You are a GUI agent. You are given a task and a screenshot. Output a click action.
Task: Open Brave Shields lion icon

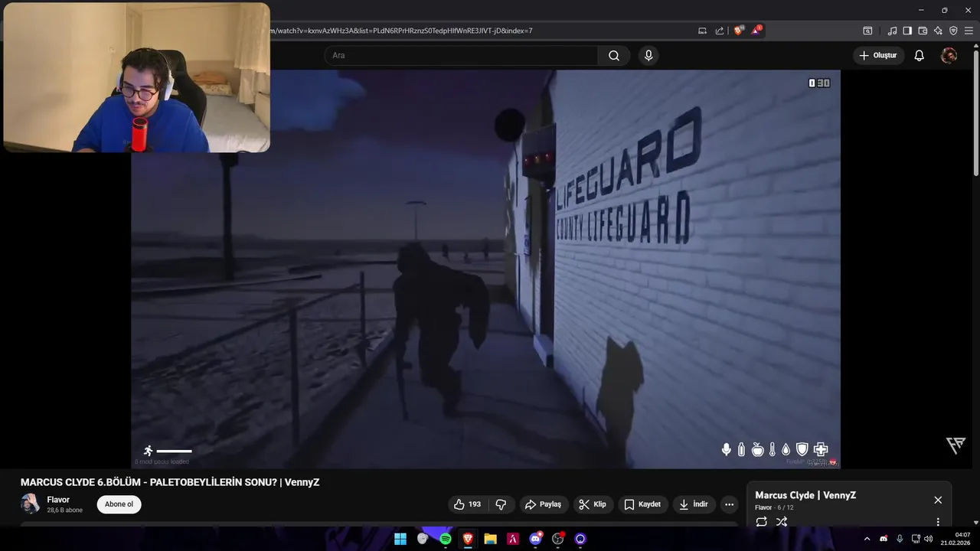coord(738,31)
